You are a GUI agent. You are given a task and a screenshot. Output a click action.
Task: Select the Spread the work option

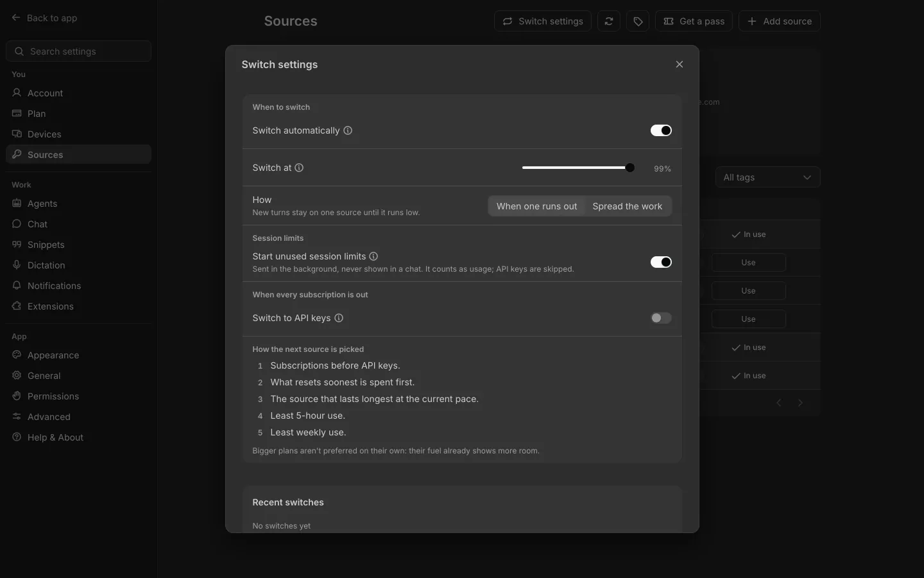628,206
